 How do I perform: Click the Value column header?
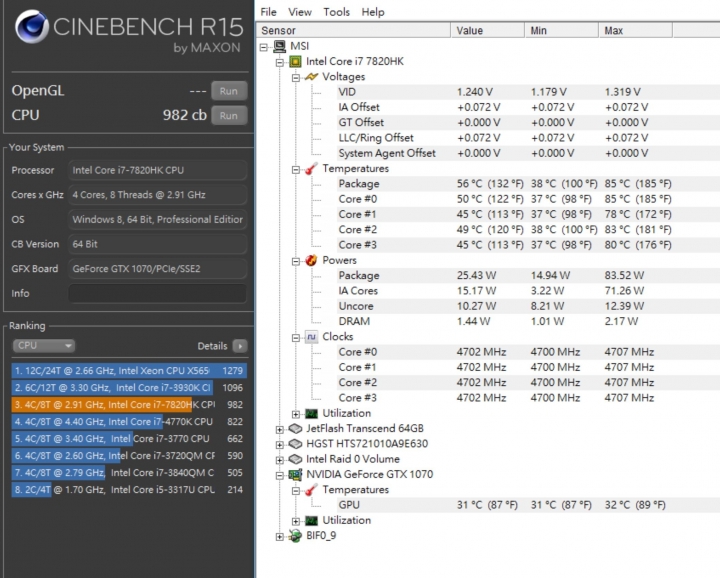pyautogui.click(x=488, y=31)
